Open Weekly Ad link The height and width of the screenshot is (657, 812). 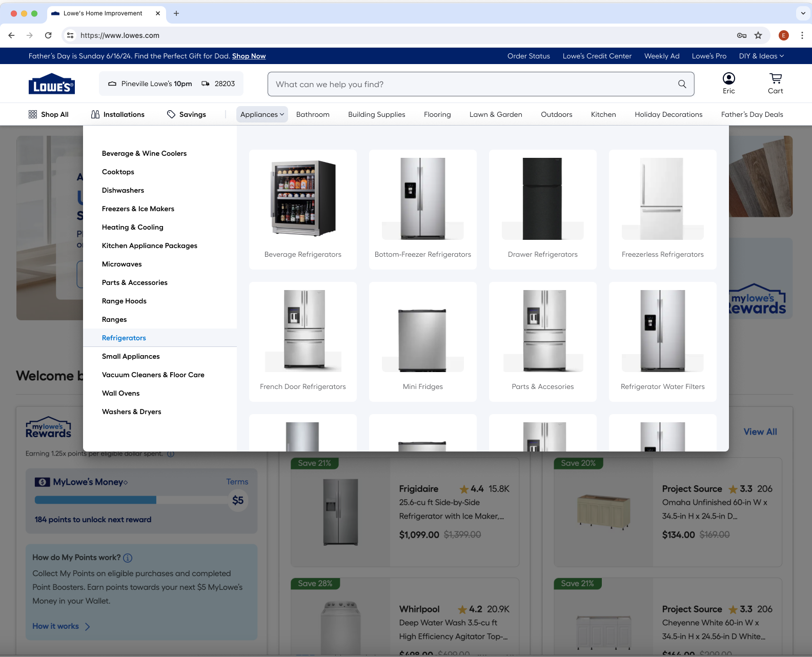662,56
